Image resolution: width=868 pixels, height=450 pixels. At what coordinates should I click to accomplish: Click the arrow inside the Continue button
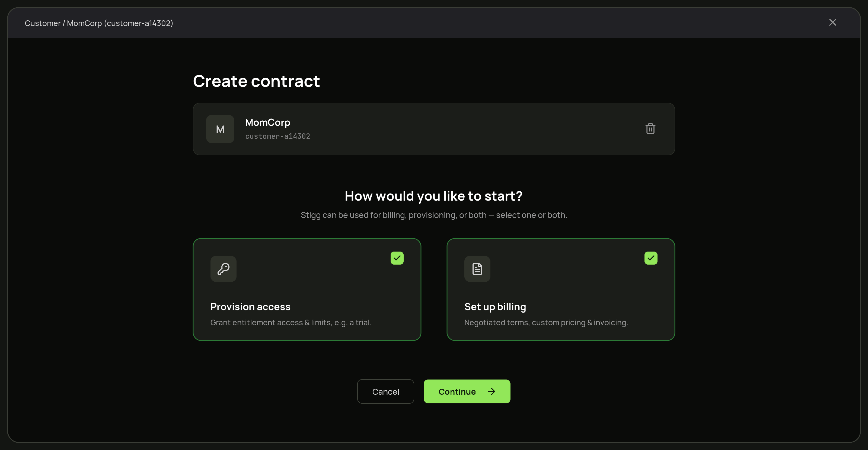coord(491,391)
